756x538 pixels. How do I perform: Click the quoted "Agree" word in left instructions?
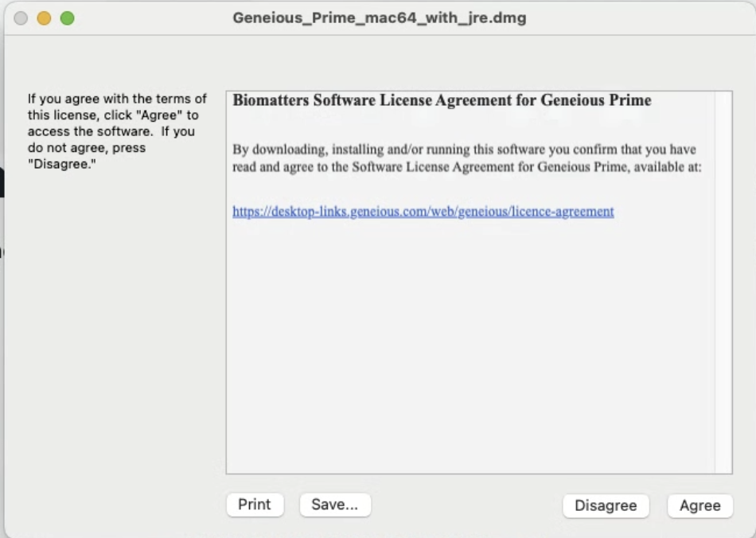[162, 115]
